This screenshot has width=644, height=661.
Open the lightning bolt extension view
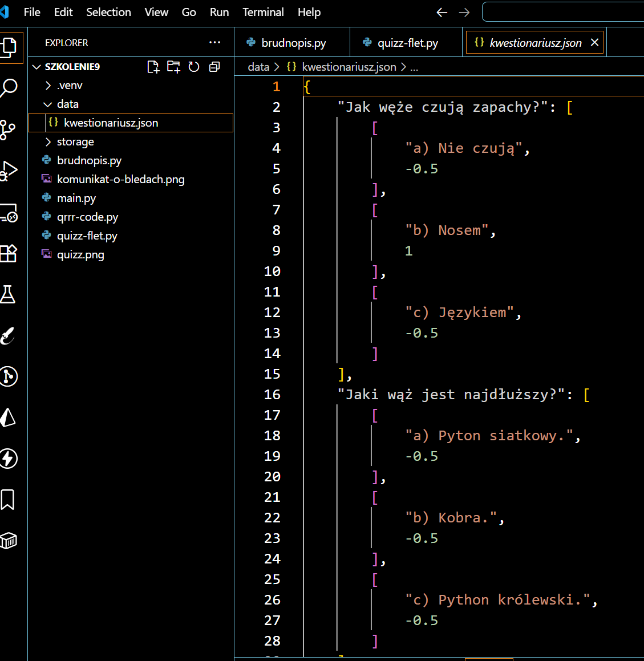pos(9,458)
